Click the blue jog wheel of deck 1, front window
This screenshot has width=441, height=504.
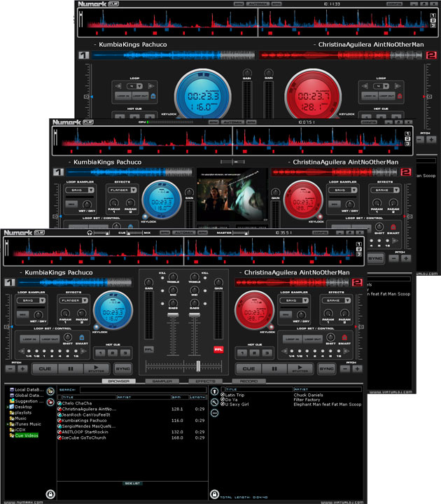[x=113, y=310]
